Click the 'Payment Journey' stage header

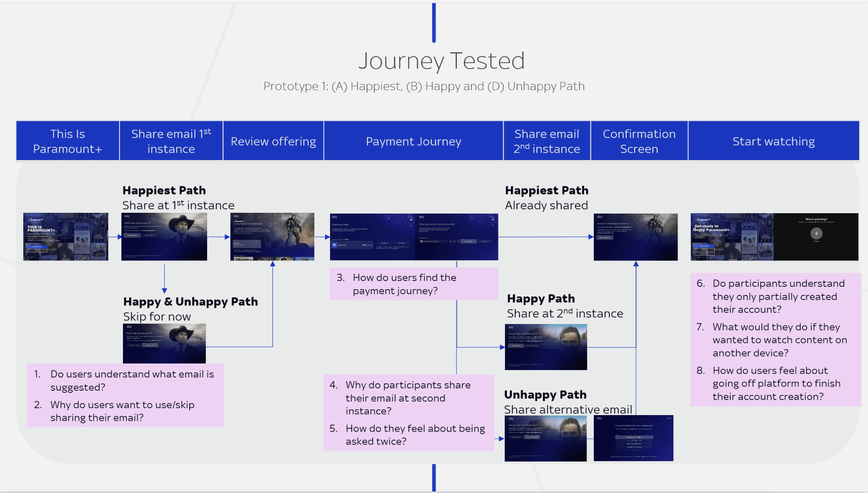413,141
